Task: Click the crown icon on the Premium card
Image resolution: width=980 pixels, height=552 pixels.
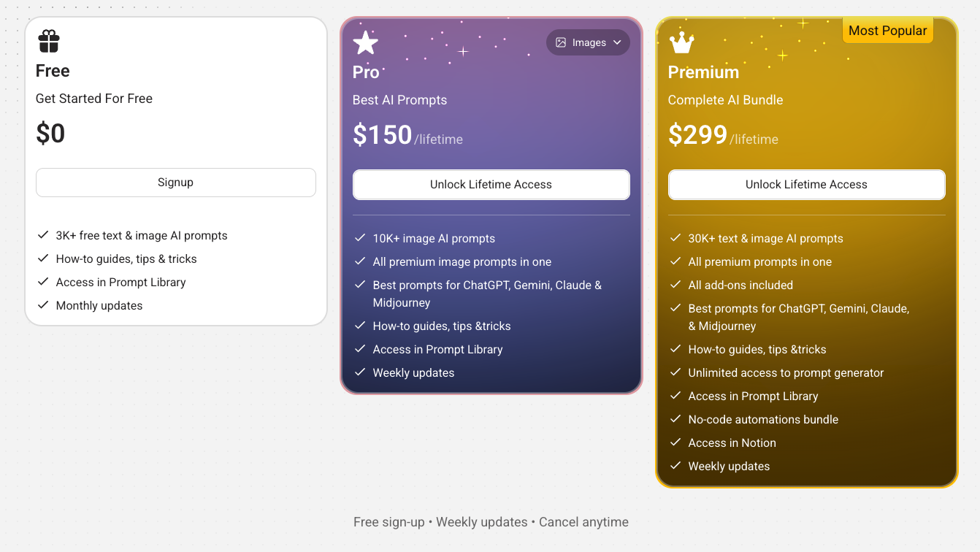Action: point(681,42)
